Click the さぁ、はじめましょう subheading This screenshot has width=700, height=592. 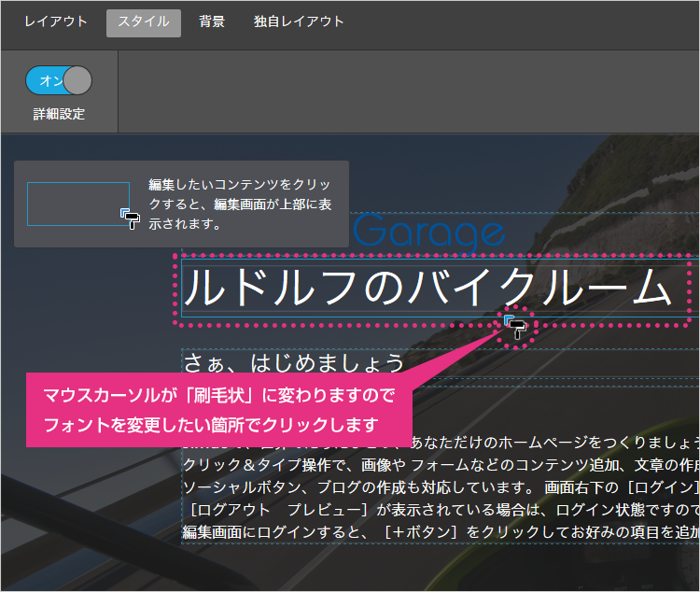click(294, 362)
